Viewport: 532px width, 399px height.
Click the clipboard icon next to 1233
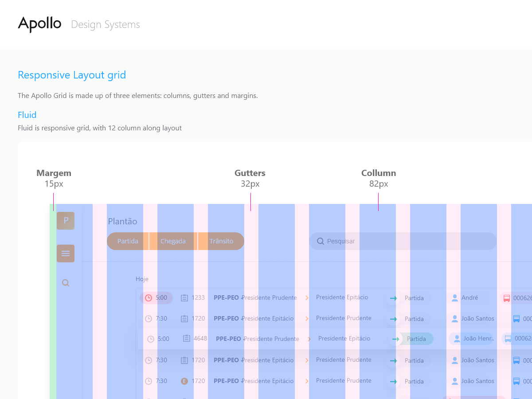(184, 298)
